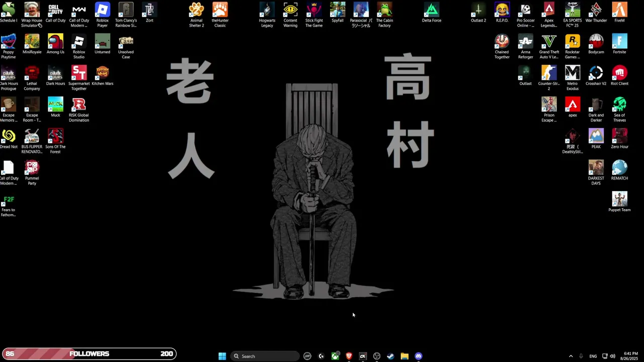Viewport: 644px width, 362px height.
Task: Launch EA SPORTS FC 25
Action: [x=573, y=15]
